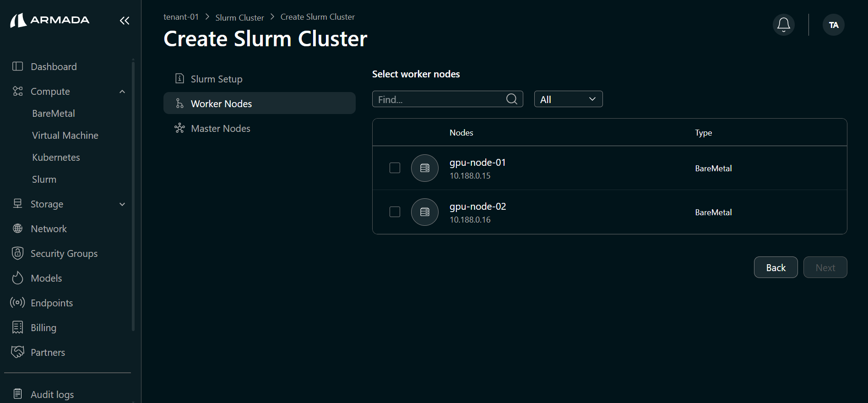Image resolution: width=868 pixels, height=403 pixels.
Task: Click the Type column header
Action: pos(704,133)
